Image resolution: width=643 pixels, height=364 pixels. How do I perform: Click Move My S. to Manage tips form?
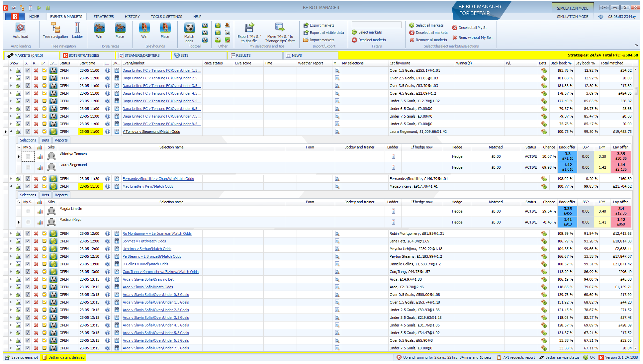[280, 33]
